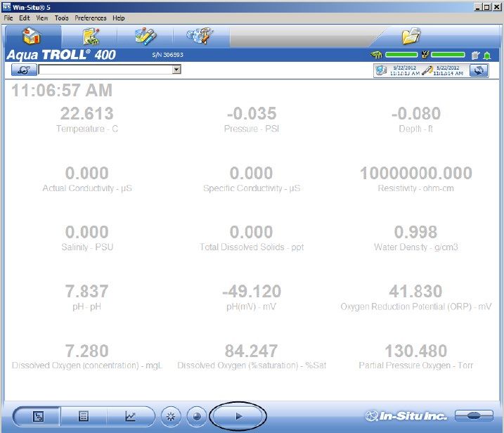Switch to graph trend view
504x433 pixels.
pos(130,417)
